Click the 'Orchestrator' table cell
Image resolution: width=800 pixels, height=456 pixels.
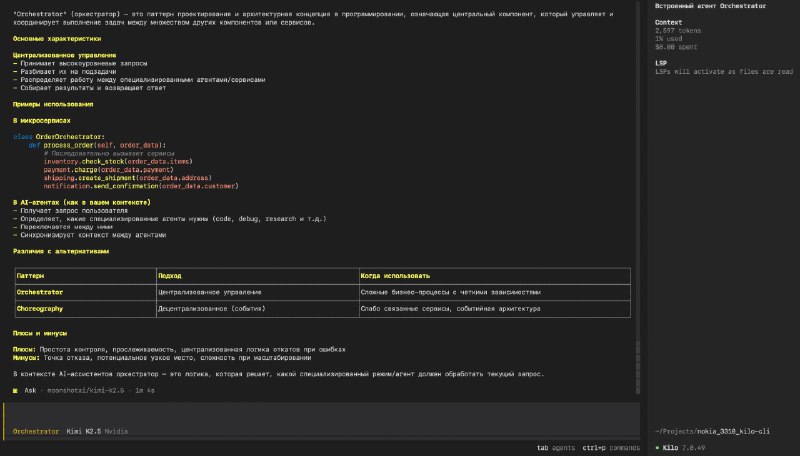click(86, 292)
